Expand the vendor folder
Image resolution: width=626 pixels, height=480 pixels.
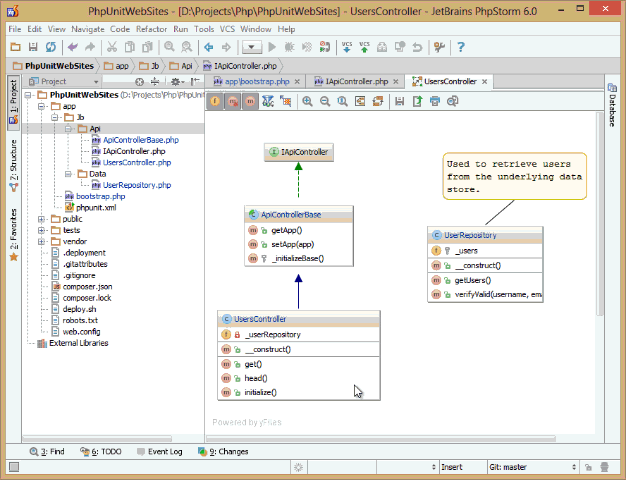pos(41,242)
